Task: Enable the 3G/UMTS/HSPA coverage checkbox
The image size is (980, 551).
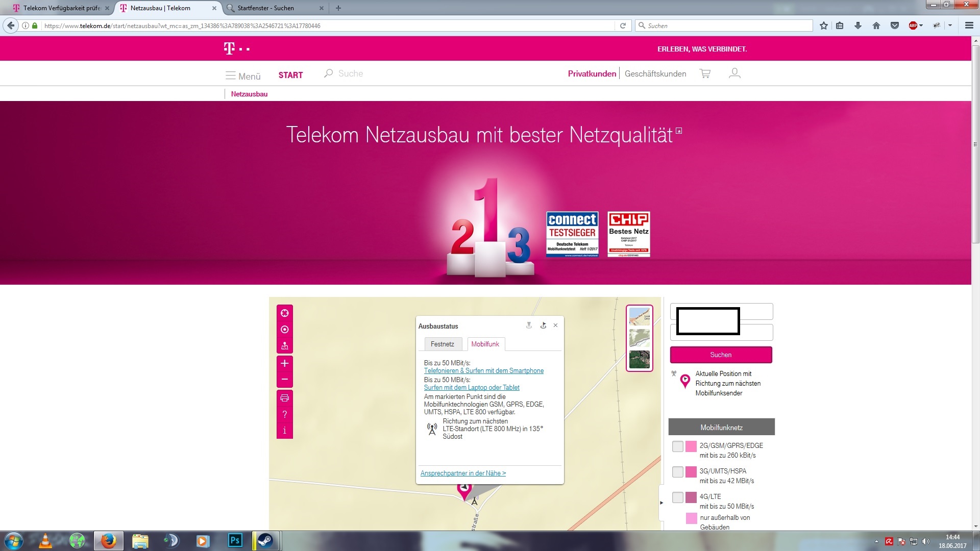Action: (x=677, y=472)
